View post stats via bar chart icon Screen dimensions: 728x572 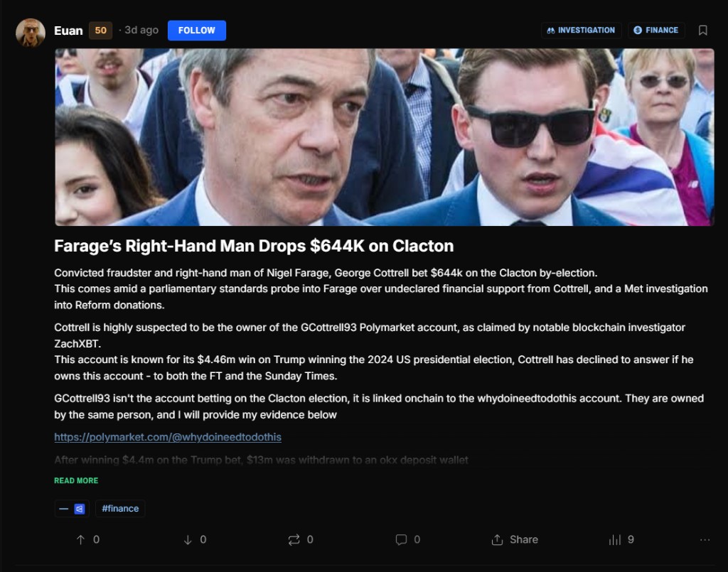615,539
